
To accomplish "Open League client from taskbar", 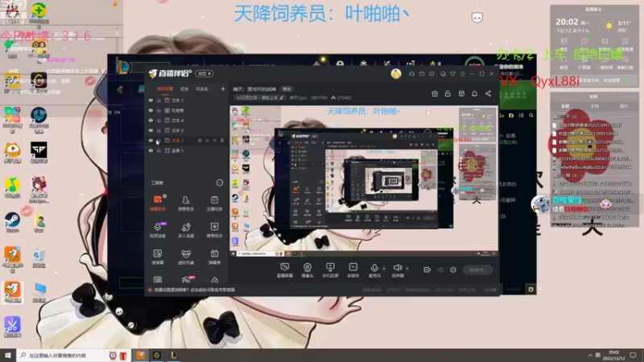I will 174,355.
